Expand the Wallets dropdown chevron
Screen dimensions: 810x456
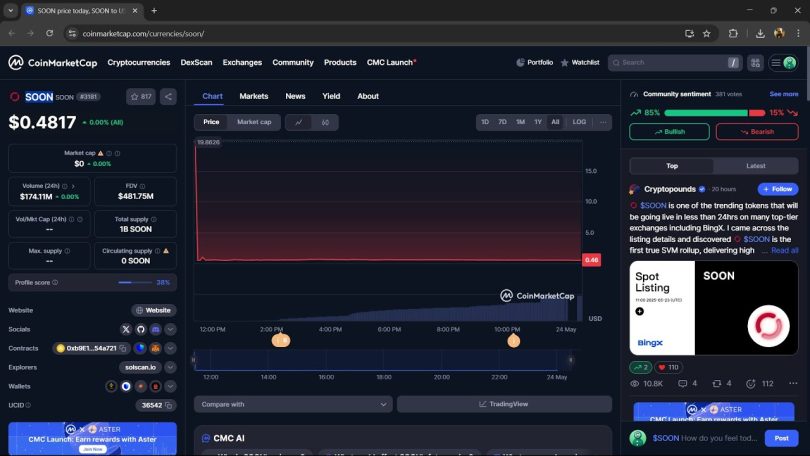[x=170, y=386]
